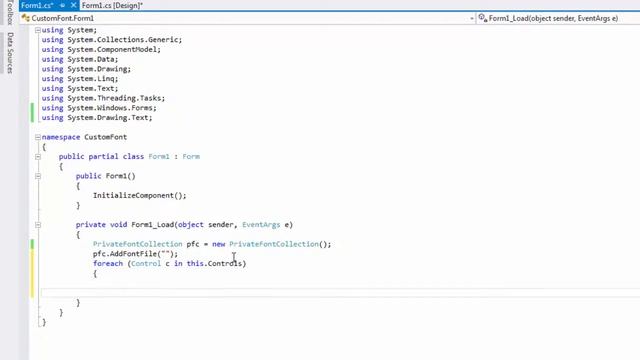
Task: Click on 'using System.Drawing.Text;' line
Action: click(97, 118)
